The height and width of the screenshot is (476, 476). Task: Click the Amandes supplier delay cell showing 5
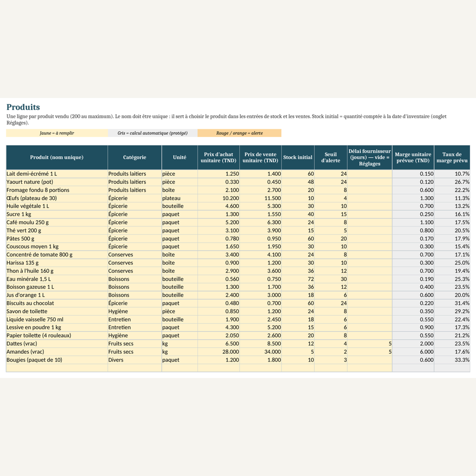pos(370,351)
